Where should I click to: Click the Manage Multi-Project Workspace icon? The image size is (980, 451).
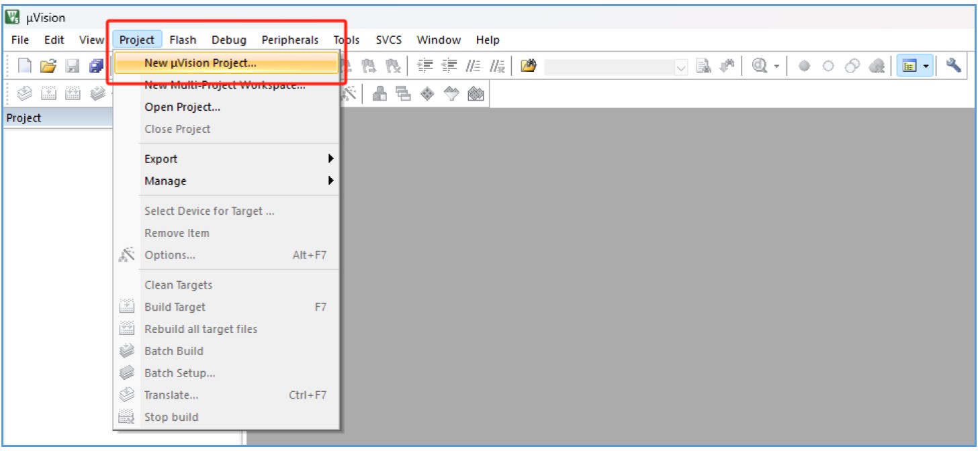403,94
